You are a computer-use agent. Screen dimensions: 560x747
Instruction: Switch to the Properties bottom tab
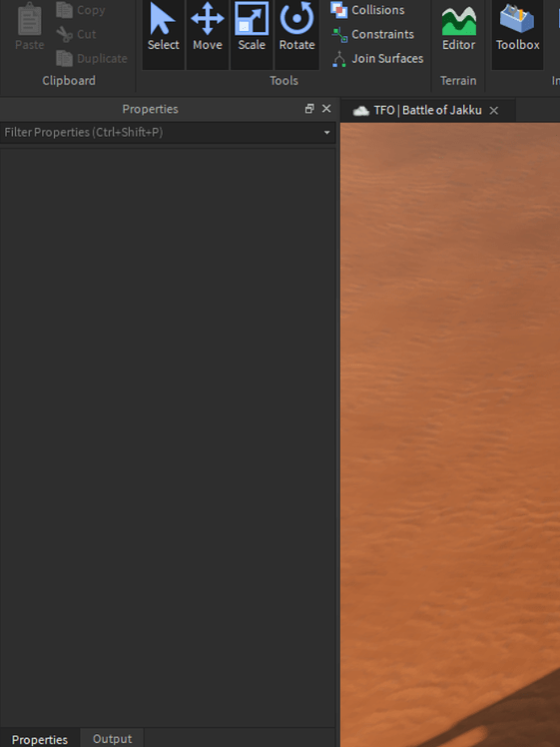click(x=40, y=739)
